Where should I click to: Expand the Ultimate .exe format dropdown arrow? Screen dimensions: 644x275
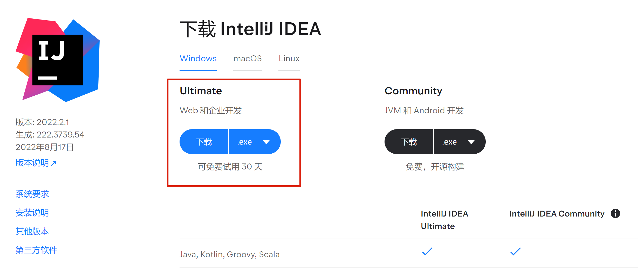[266, 142]
